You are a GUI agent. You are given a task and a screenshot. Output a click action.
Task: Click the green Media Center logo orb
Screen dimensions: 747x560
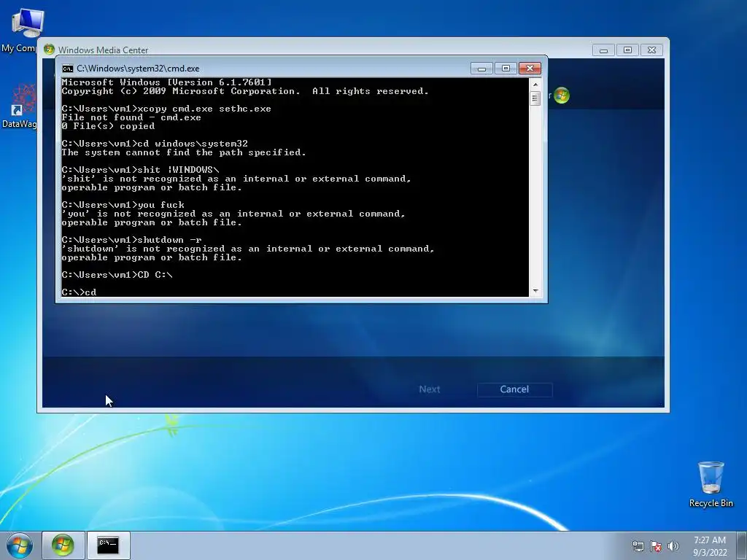click(x=562, y=96)
